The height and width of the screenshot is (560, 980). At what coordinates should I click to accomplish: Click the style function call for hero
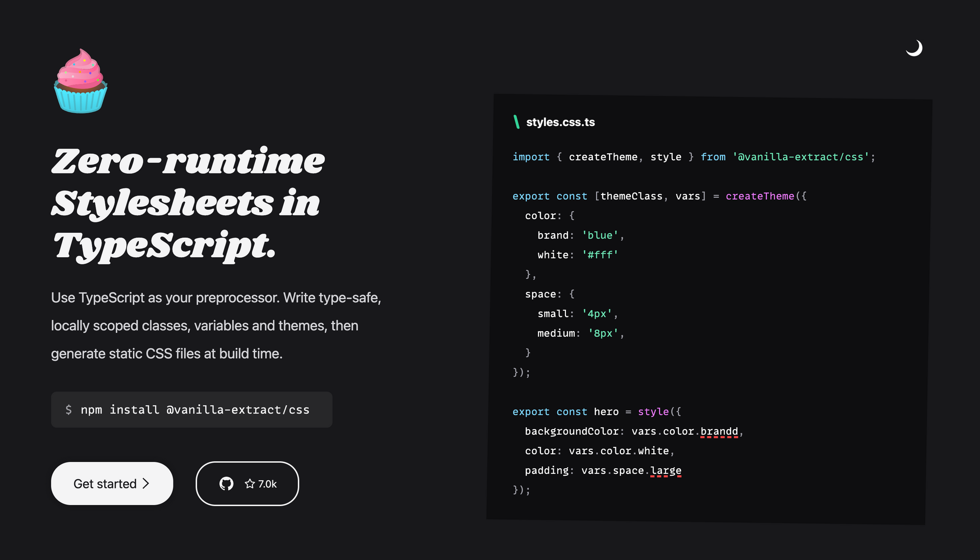(x=653, y=412)
